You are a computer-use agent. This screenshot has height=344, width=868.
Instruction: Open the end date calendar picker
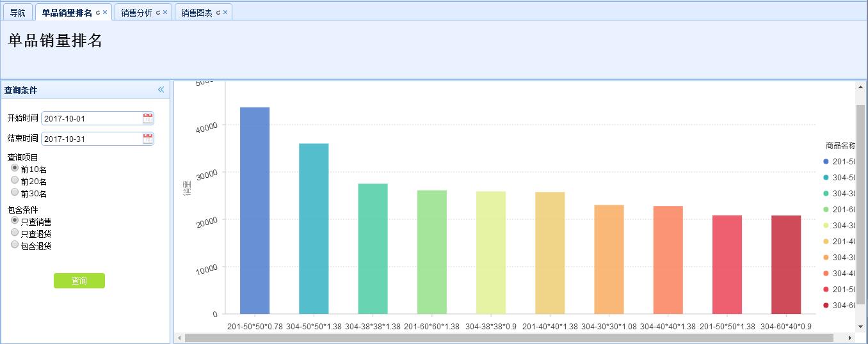click(148, 139)
